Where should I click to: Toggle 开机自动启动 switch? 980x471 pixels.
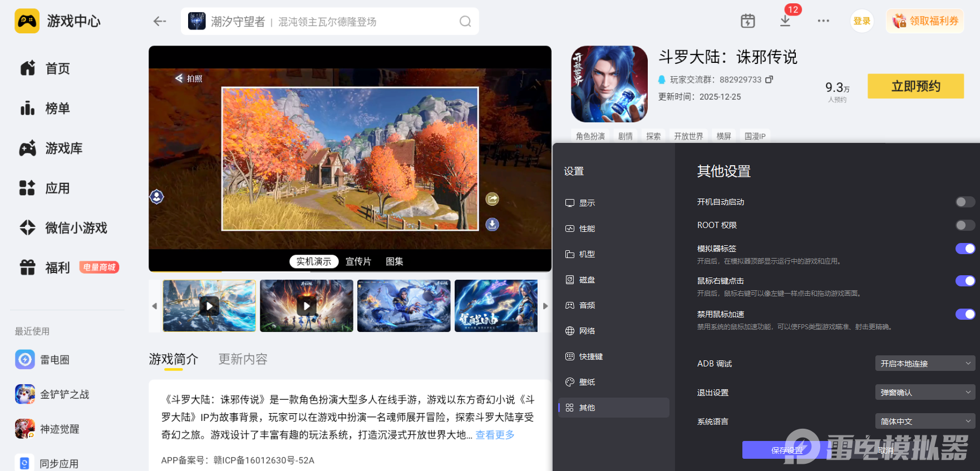pos(965,202)
